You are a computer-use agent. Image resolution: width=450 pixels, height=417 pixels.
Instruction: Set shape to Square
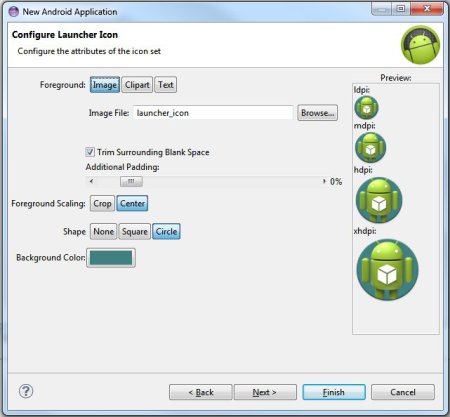click(135, 231)
